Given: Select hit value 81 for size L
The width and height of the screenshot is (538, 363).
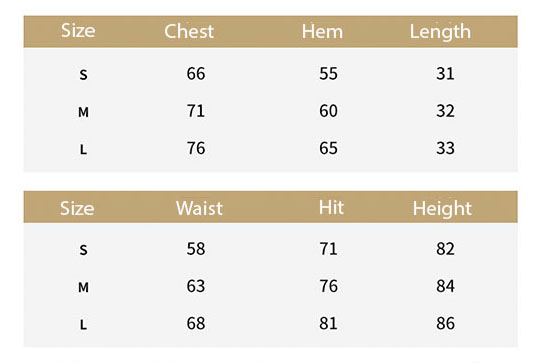Looking at the screenshot, I should click(328, 323).
